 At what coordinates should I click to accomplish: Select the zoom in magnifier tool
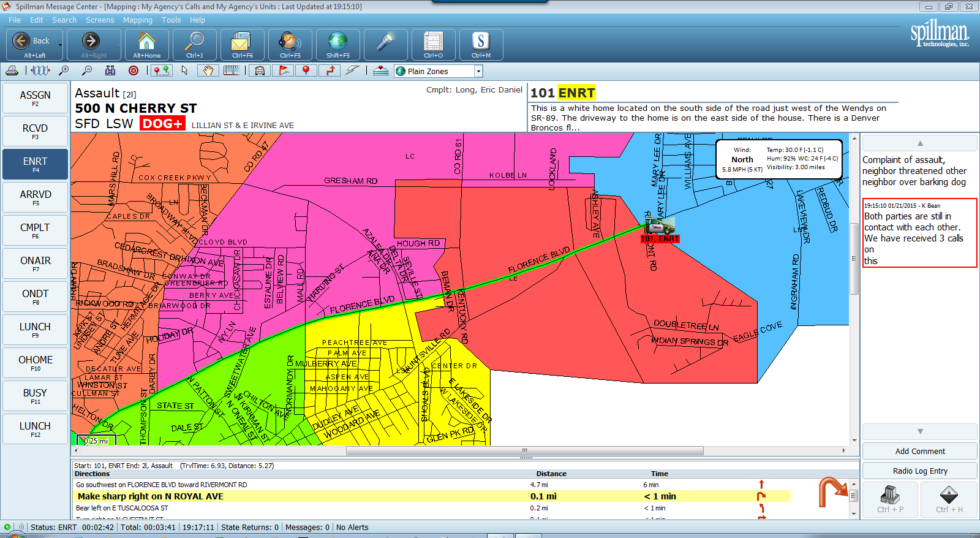[x=64, y=71]
